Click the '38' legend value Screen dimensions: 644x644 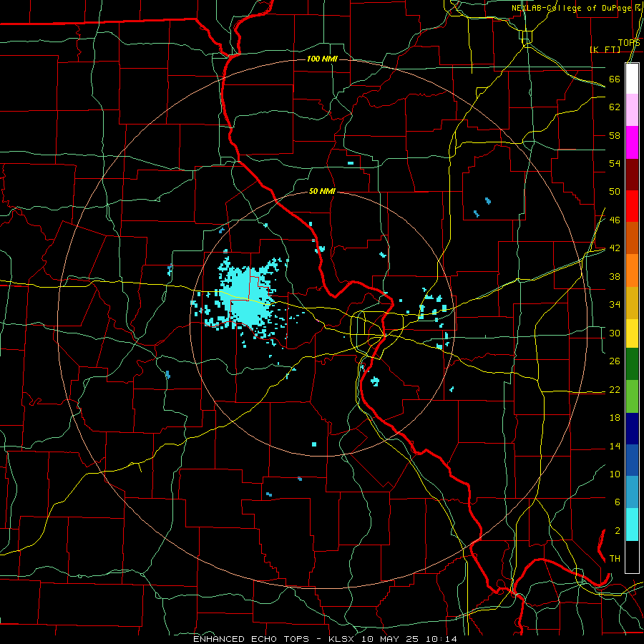[615, 276]
